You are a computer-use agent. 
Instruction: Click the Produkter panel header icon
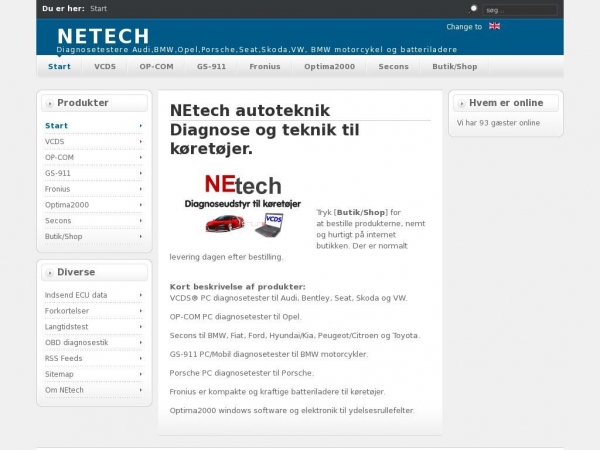click(49, 103)
